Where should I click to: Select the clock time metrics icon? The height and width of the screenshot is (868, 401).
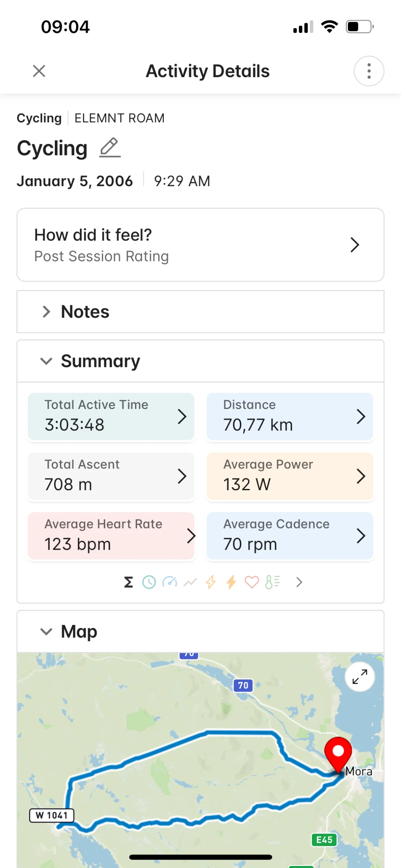pos(149,582)
